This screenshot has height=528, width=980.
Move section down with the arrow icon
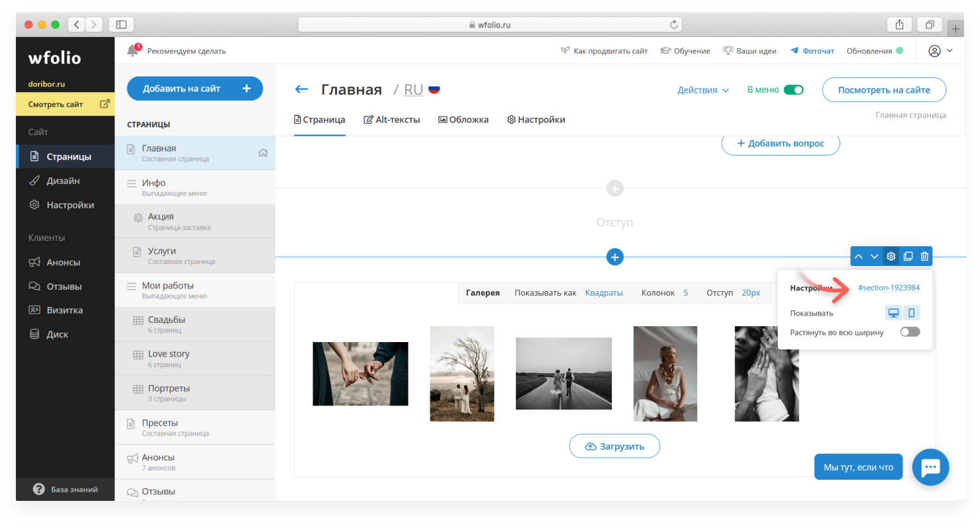click(x=875, y=257)
